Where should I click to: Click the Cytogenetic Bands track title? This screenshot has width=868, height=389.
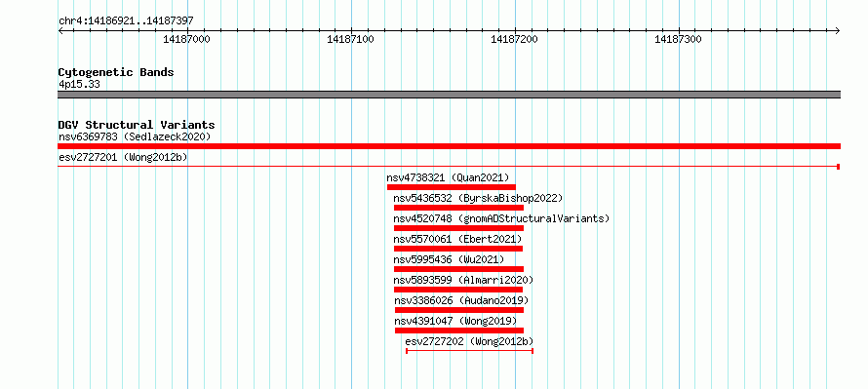point(116,72)
